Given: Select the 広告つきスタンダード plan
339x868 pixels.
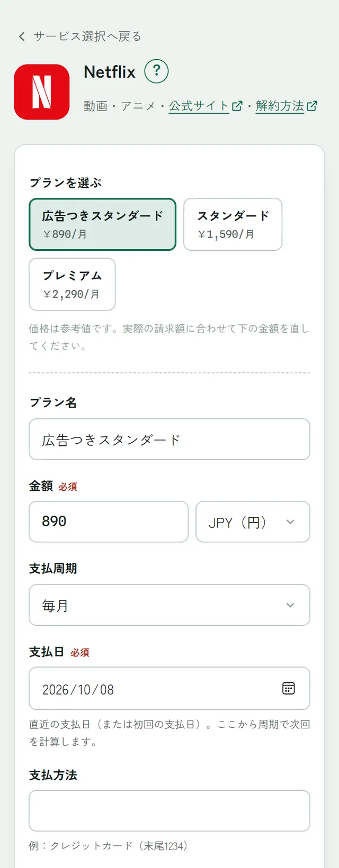Looking at the screenshot, I should pos(102,224).
